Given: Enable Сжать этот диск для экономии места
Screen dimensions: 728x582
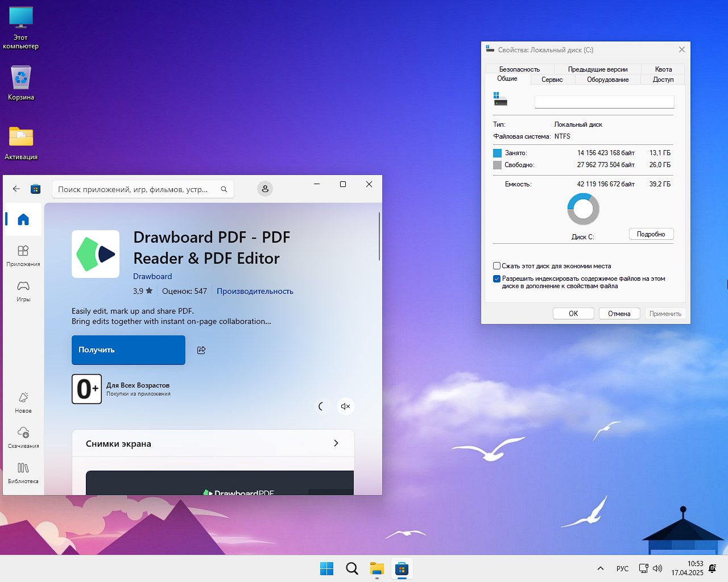Looking at the screenshot, I should pos(497,266).
